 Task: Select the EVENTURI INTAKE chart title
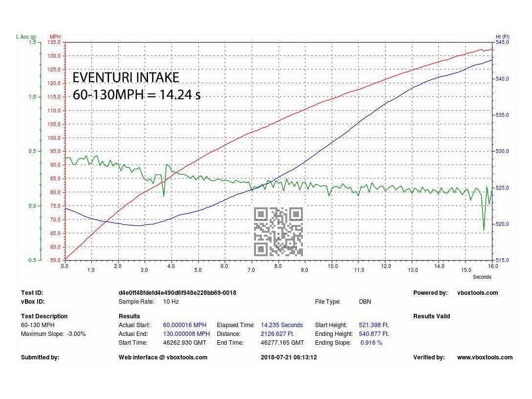coord(126,77)
